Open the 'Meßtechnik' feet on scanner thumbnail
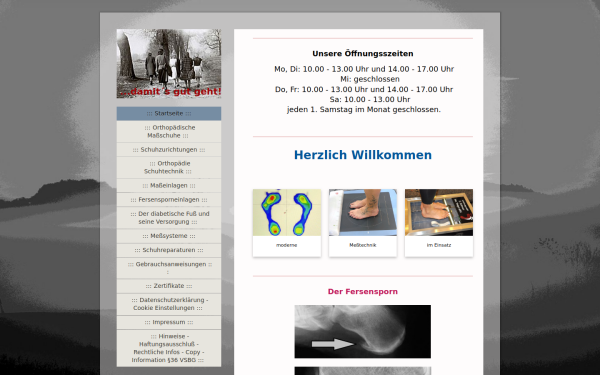Image resolution: width=600 pixels, height=375 pixels. pos(363,212)
